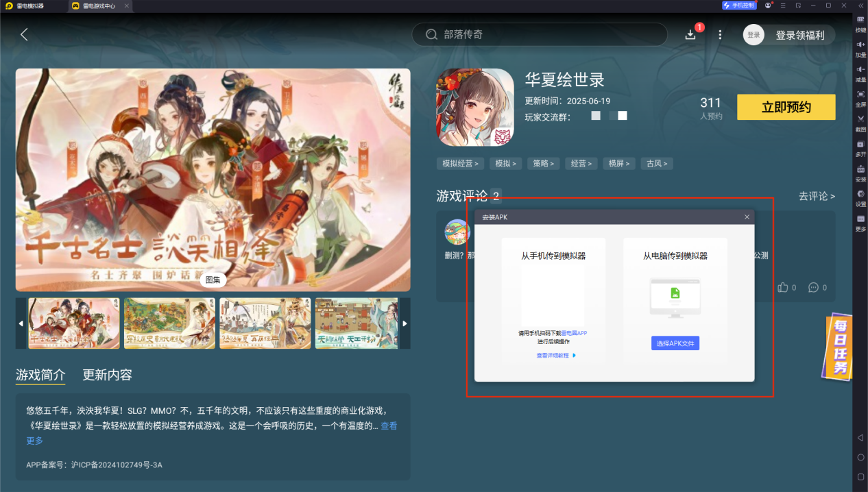Screen dimensions: 868x492
Task: Open the three-dot options menu
Action: (x=720, y=34)
